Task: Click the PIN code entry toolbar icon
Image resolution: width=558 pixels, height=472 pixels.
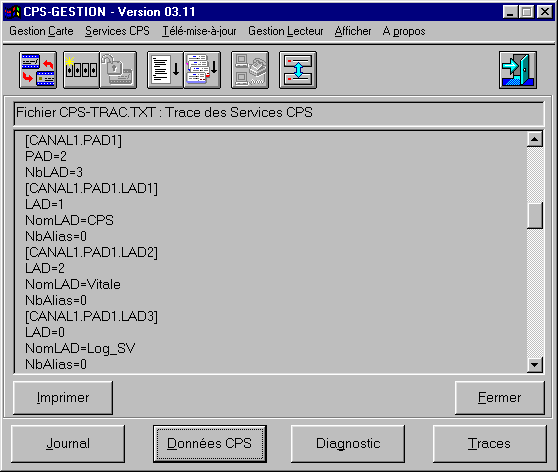Action: pyautogui.click(x=81, y=70)
